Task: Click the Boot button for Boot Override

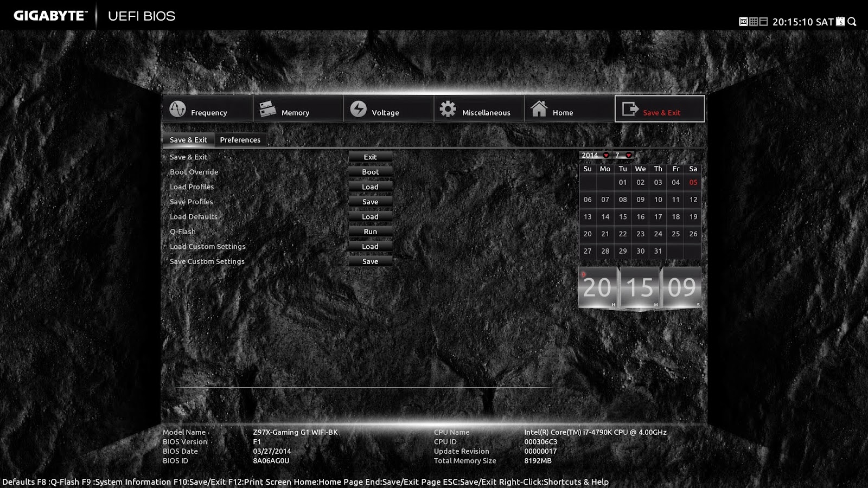Action: pyautogui.click(x=371, y=172)
